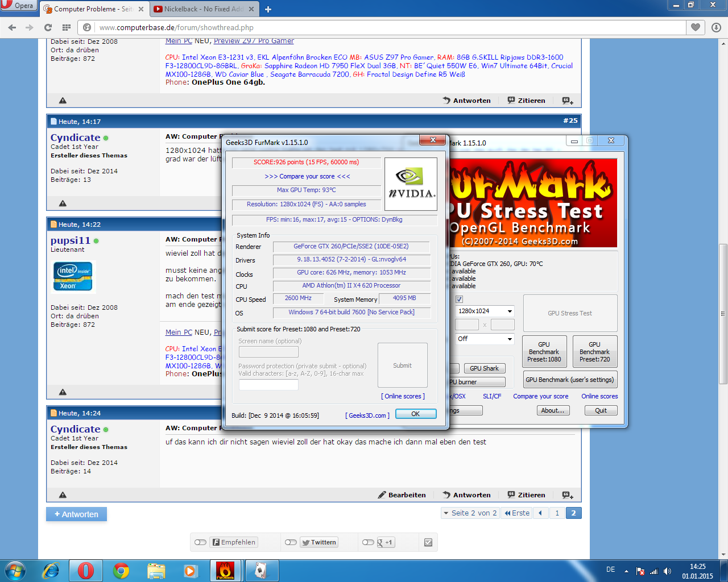728x582 pixels.
Task: Enable the Facebook Empfehlen toggle
Action: point(200,542)
